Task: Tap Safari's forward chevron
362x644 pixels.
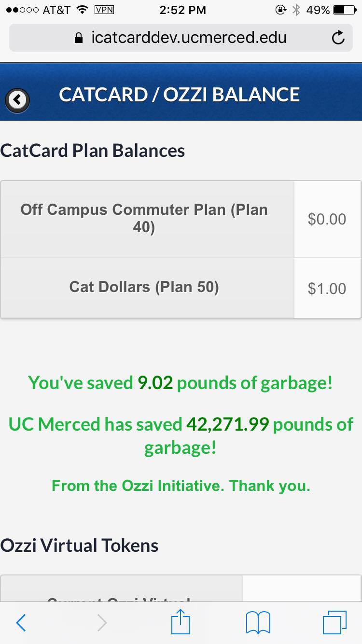Action: coord(102,623)
